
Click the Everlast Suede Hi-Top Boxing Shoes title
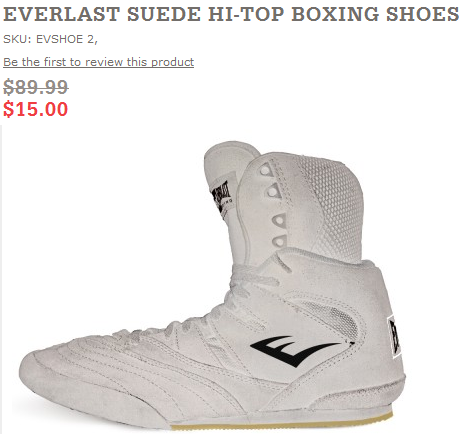[x=231, y=14]
